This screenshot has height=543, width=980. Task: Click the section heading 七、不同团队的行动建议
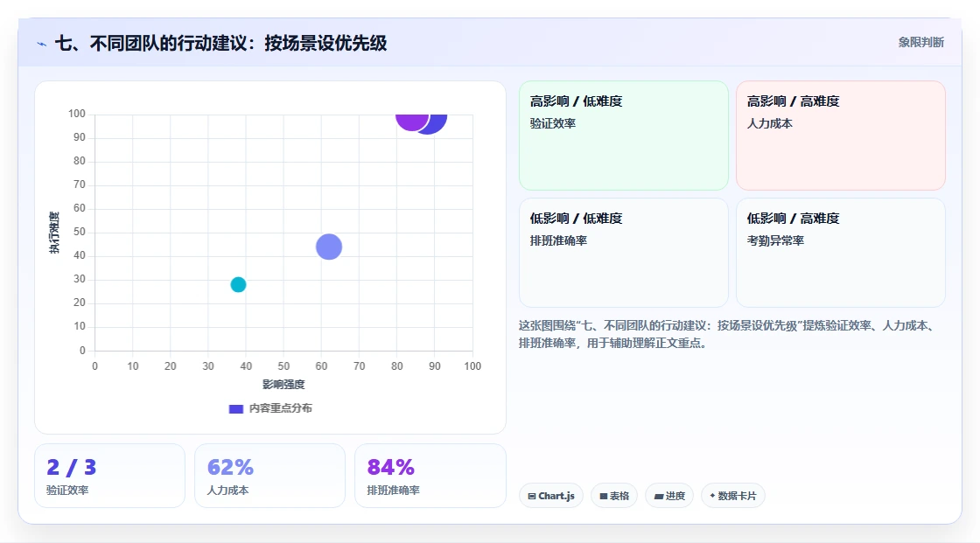click(220, 43)
